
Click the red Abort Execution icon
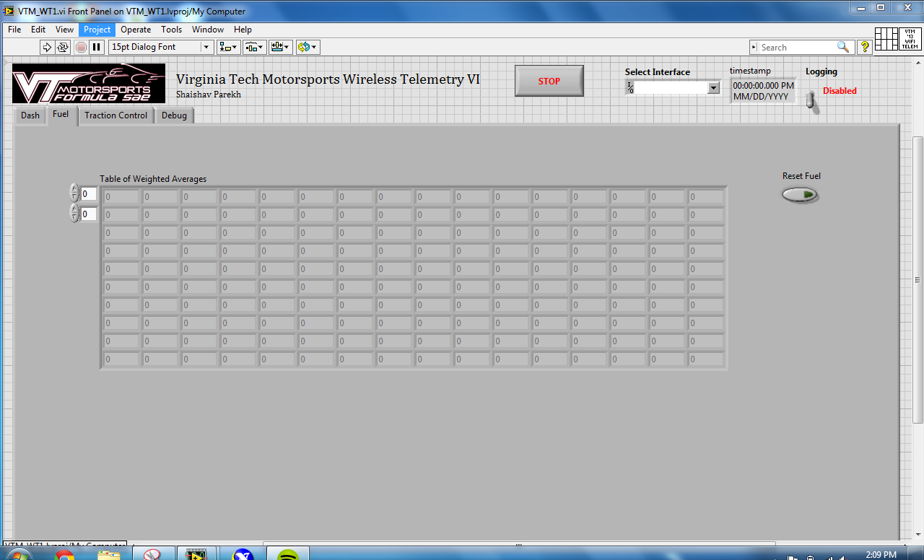[x=81, y=47]
